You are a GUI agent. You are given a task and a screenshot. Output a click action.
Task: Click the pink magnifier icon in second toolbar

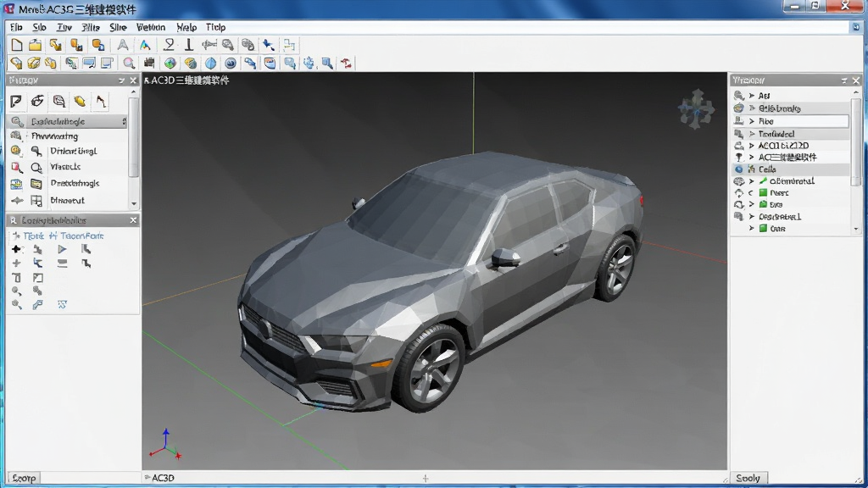(x=129, y=63)
